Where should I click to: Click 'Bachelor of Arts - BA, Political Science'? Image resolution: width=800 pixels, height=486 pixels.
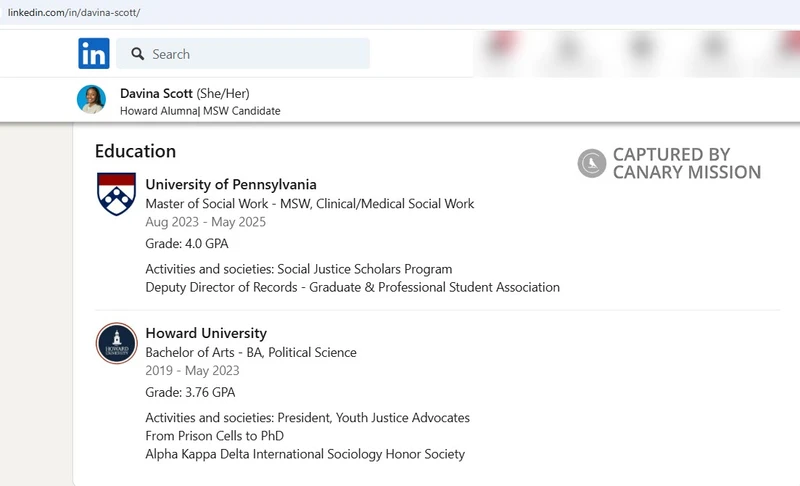tap(251, 352)
